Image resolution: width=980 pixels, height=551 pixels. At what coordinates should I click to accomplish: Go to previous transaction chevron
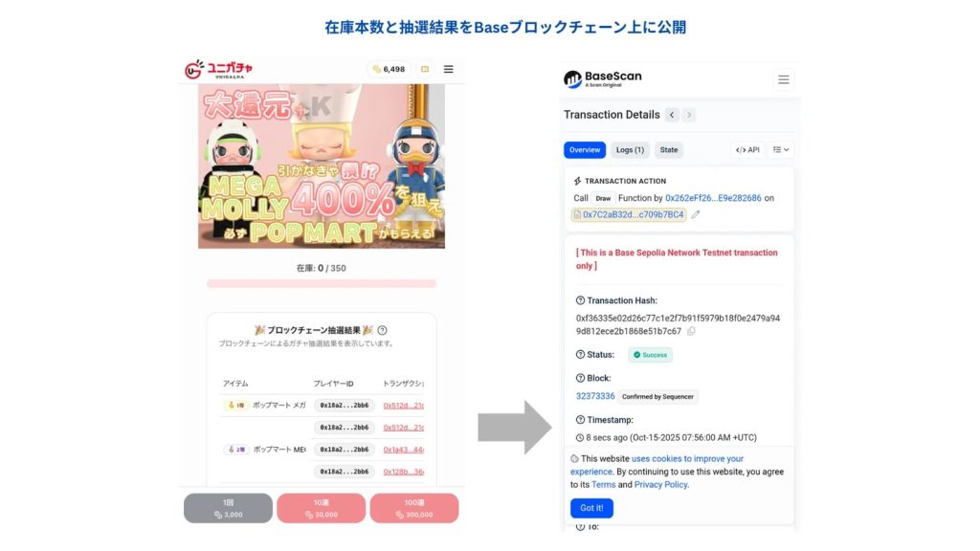672,115
